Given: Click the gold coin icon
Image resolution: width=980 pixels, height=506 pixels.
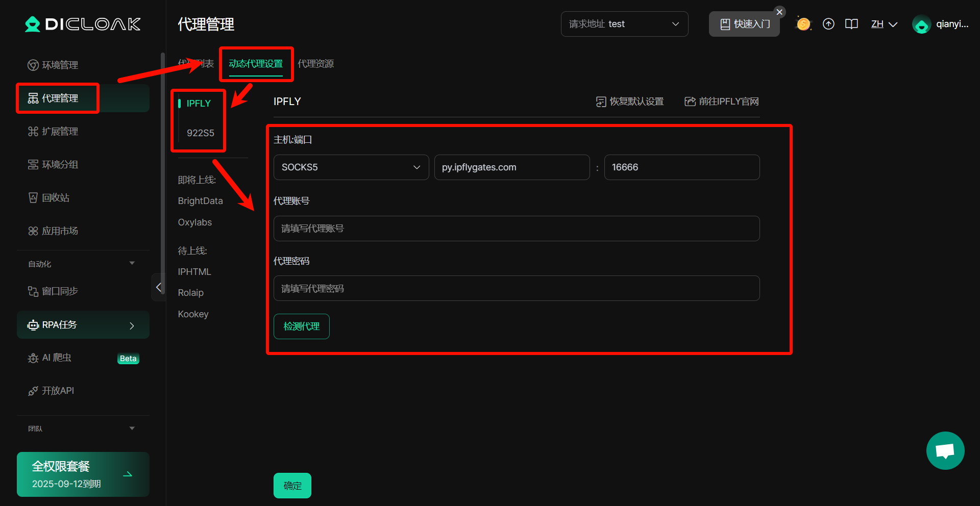Looking at the screenshot, I should click(x=803, y=24).
